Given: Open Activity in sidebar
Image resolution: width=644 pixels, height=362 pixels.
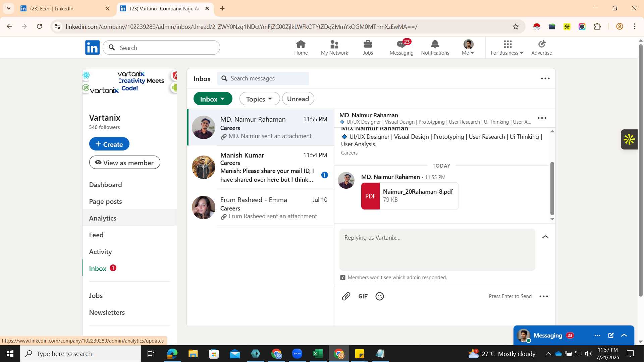Looking at the screenshot, I should point(100,252).
